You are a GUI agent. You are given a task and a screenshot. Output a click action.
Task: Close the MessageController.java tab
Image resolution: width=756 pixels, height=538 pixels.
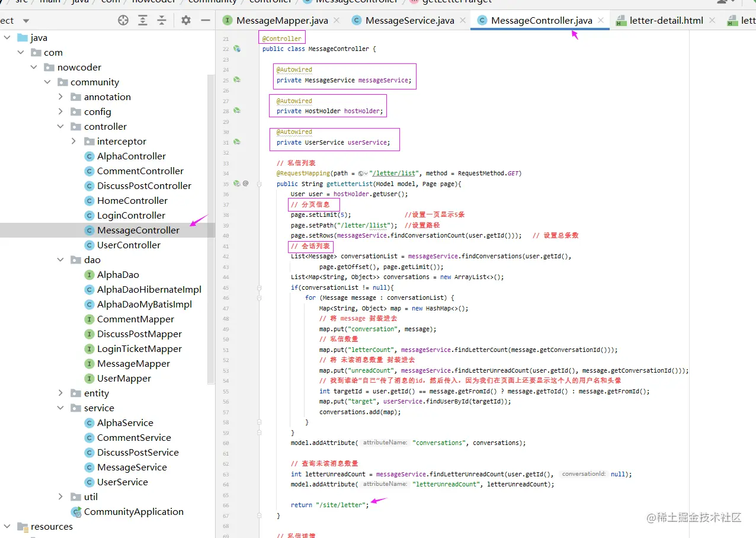tap(601, 20)
